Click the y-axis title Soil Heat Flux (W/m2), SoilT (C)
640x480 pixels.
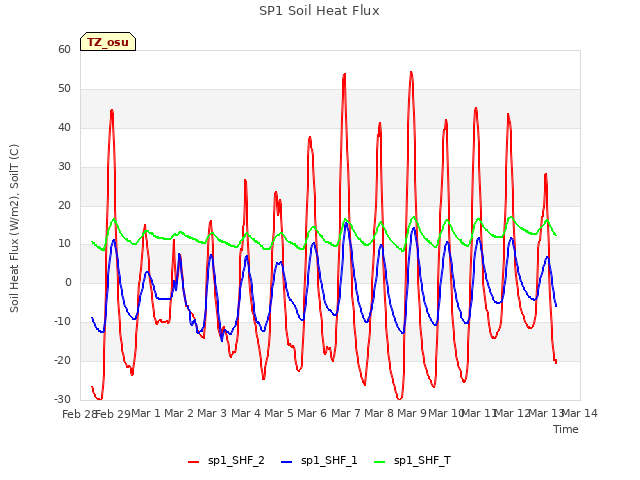pyautogui.click(x=14, y=228)
